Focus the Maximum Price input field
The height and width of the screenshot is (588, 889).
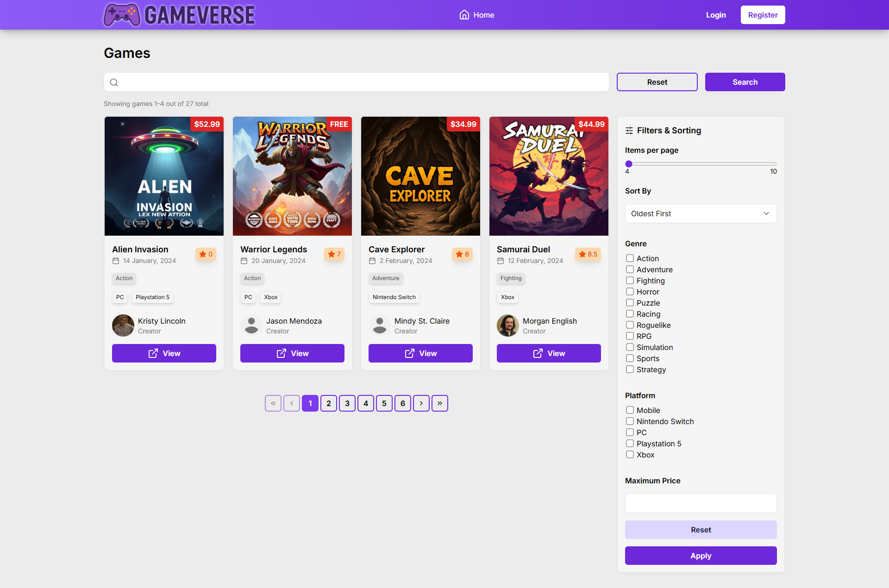coord(701,503)
